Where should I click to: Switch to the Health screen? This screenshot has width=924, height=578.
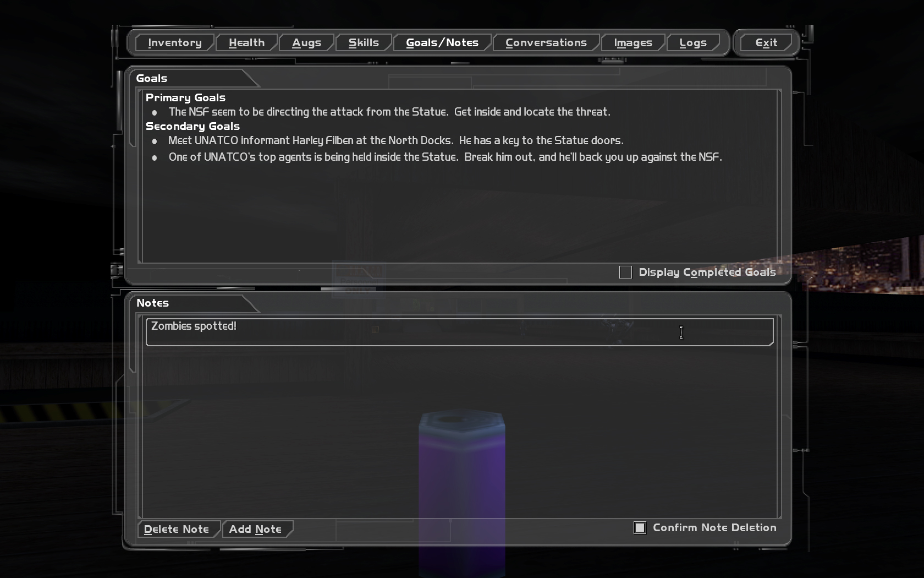click(246, 43)
